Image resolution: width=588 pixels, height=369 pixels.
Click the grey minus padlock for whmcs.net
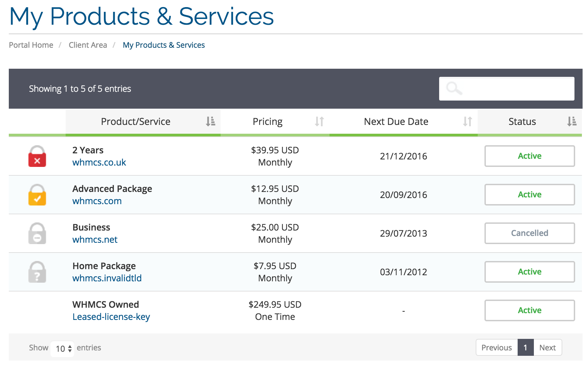click(x=37, y=233)
